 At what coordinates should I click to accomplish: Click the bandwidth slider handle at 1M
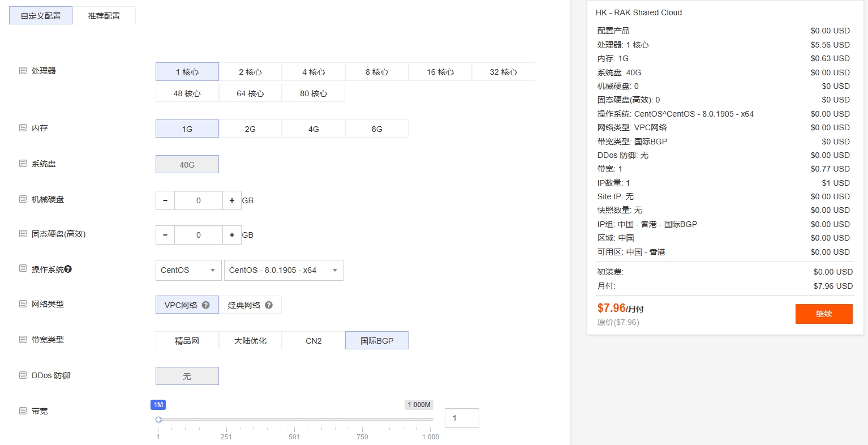tap(158, 419)
